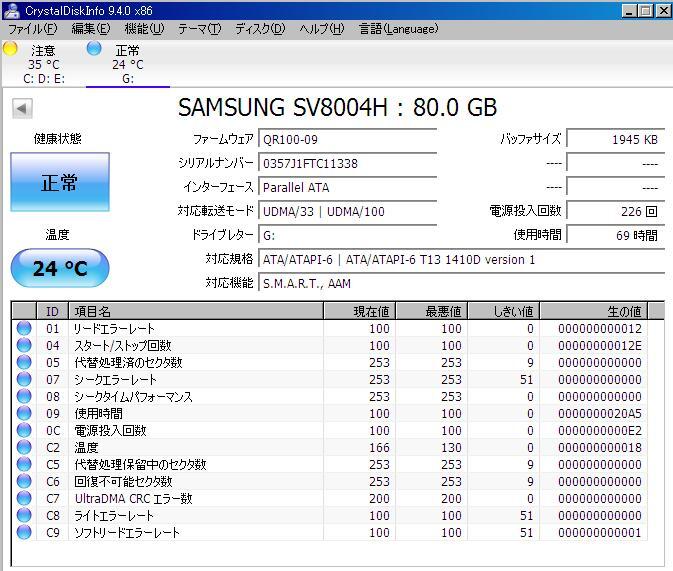The width and height of the screenshot is (673, 571).
Task: Click raw value 000000000001 in row C9
Action: click(600, 533)
